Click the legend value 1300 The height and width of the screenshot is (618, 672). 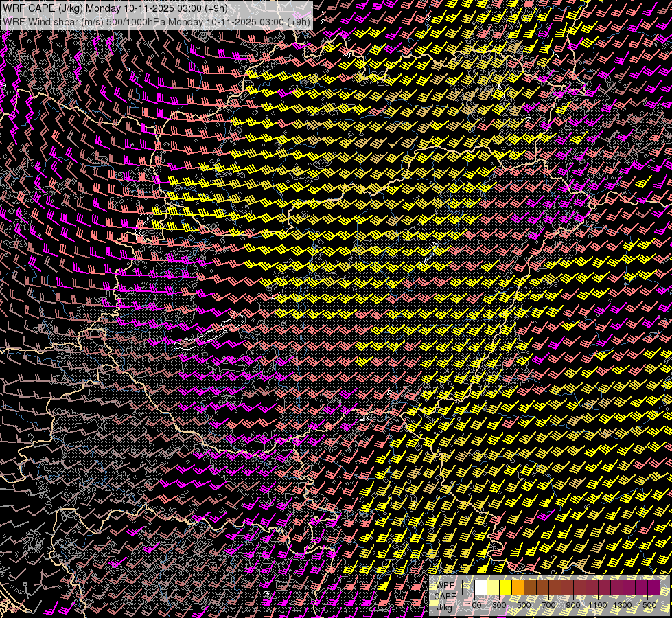(623, 605)
